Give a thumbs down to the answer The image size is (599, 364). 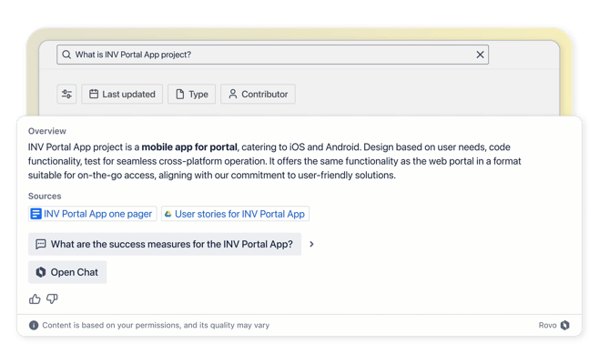[52, 298]
